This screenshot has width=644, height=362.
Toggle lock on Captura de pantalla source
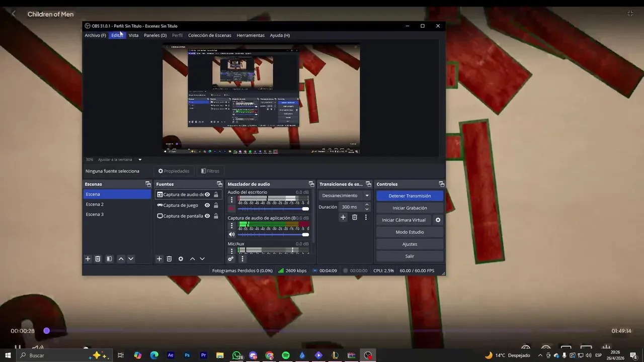[216, 216]
